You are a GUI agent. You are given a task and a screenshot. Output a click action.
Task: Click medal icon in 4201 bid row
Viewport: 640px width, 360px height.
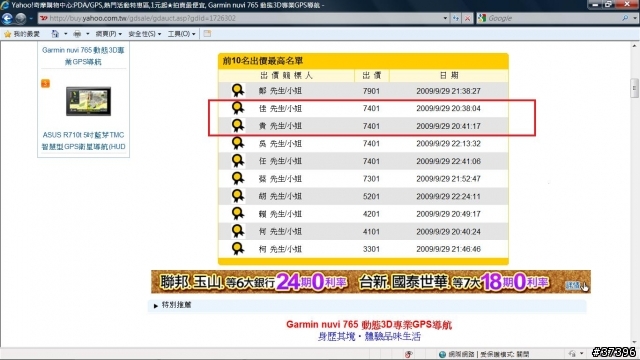click(238, 213)
